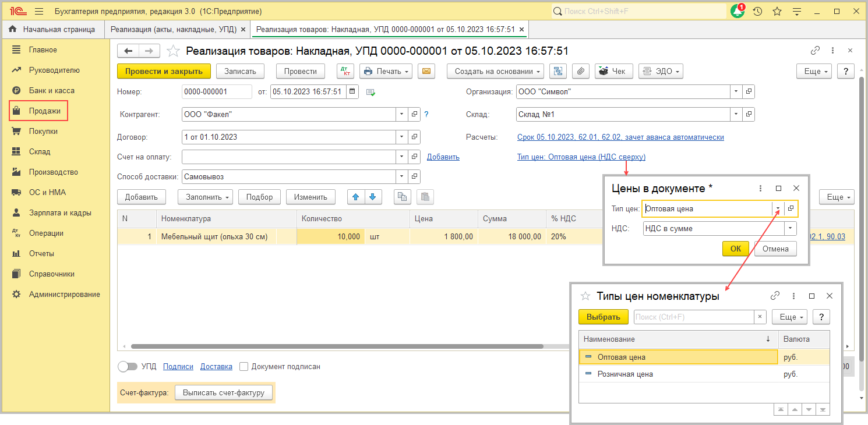868x425 pixels.
Task: Click OK in Цены в документе dialog
Action: coord(736,249)
